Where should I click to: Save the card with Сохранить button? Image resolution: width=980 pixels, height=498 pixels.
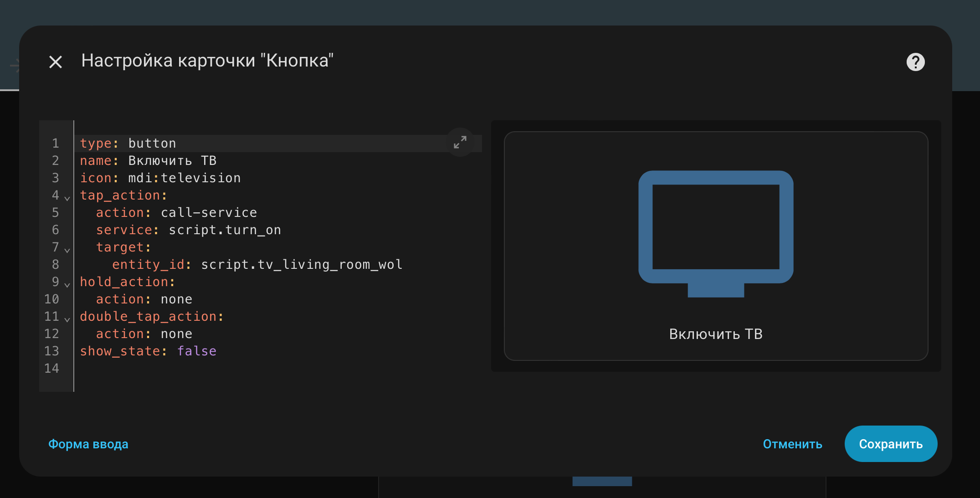point(890,444)
